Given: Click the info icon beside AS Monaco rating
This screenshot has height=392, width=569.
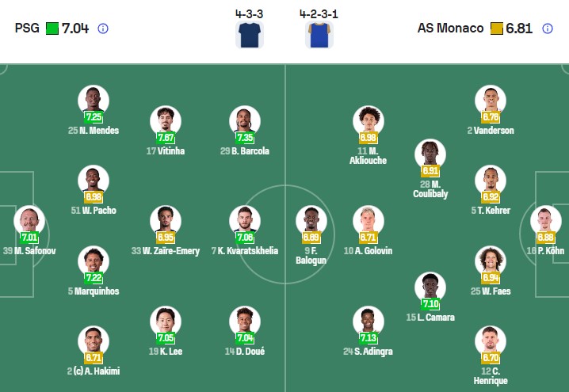Looking at the screenshot, I should point(547,29).
